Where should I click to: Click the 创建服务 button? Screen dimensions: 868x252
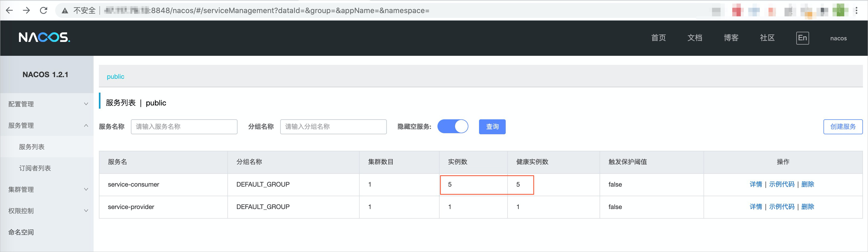pos(843,127)
